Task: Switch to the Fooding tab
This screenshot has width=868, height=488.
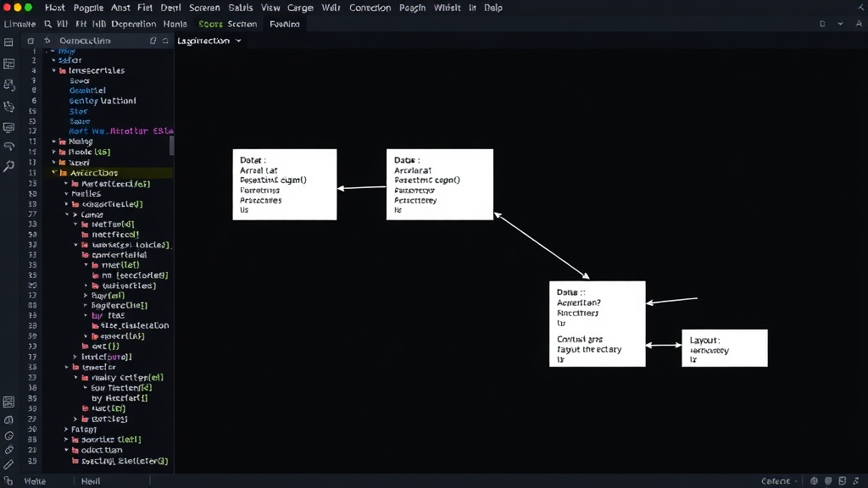Action: coord(285,24)
